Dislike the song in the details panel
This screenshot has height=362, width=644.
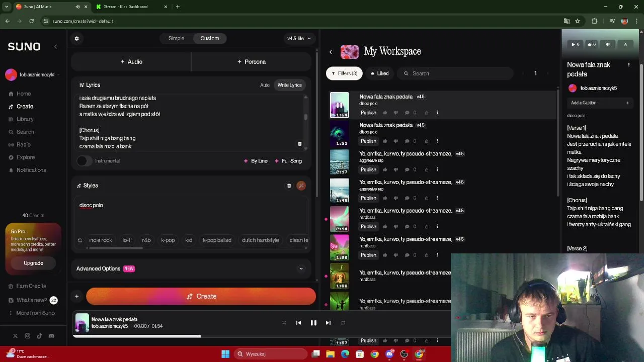coord(608,44)
